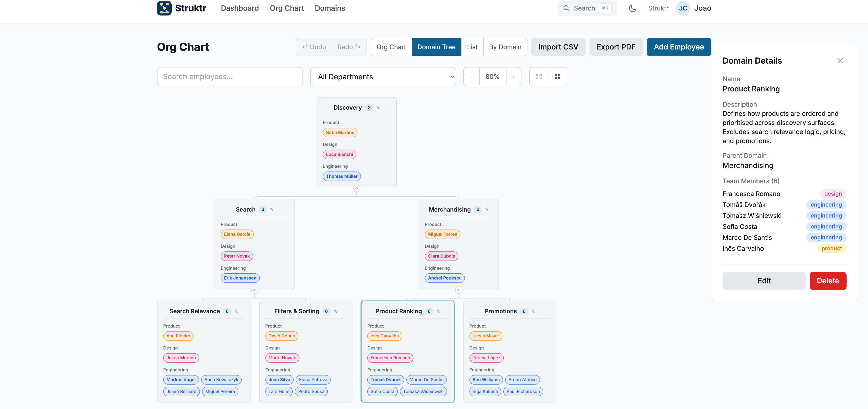868x409 pixels.
Task: Click the Add Employee button
Action: (x=679, y=47)
